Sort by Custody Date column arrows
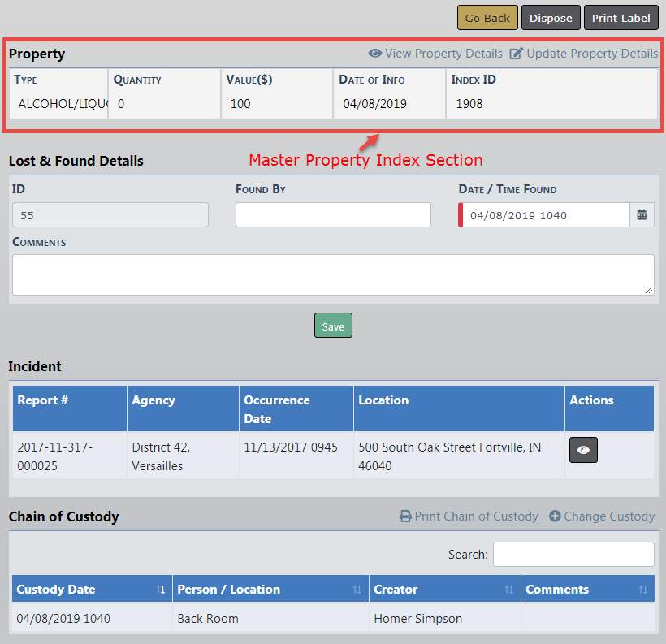Viewport: 666px width, 644px height. coord(161,590)
